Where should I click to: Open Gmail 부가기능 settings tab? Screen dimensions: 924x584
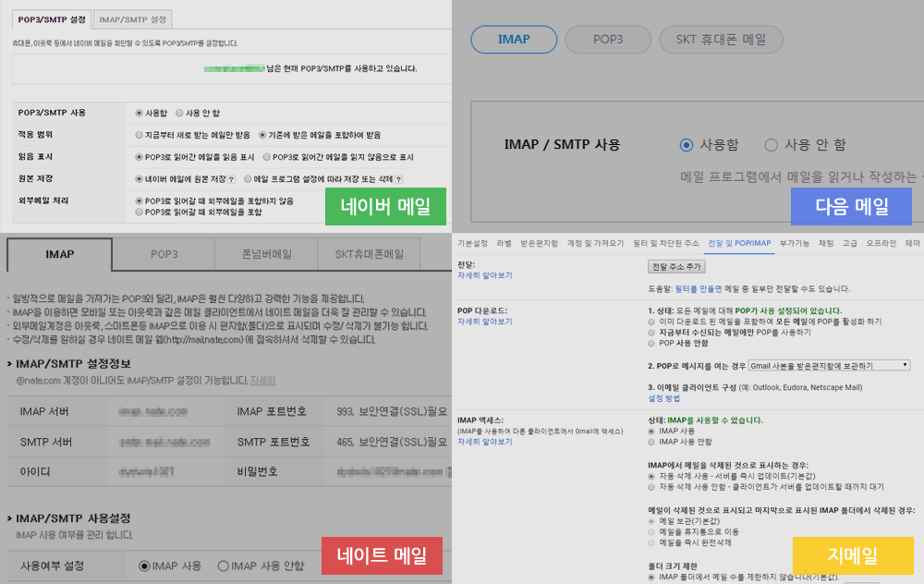(x=795, y=243)
